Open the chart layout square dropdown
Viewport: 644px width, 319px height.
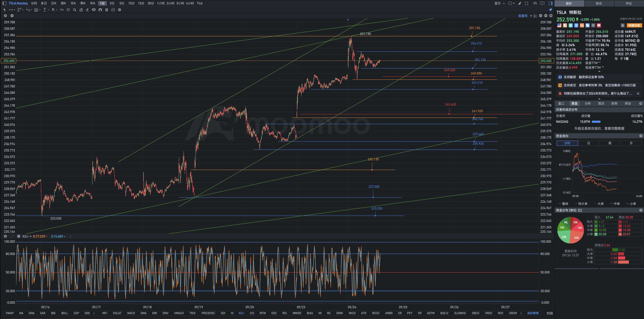(x=512, y=3)
